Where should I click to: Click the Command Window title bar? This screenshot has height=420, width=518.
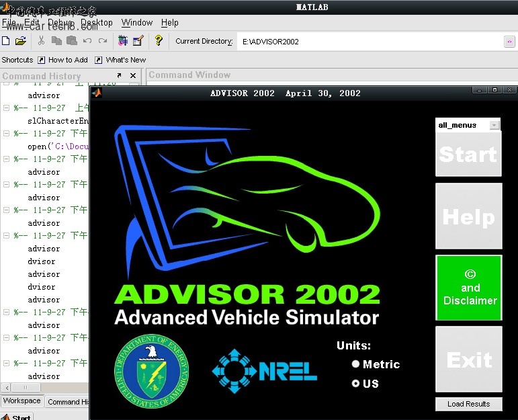pos(332,75)
